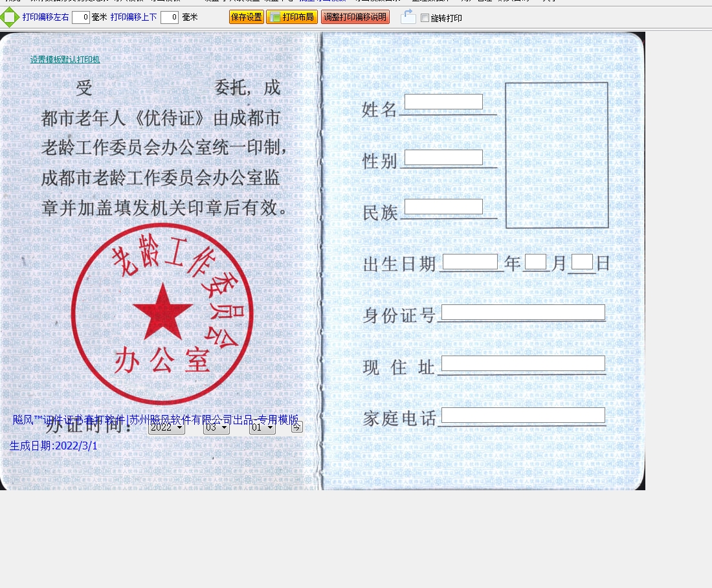The width and height of the screenshot is (712, 588).
Task: Focus the 现住址 address field
Action: (523, 363)
